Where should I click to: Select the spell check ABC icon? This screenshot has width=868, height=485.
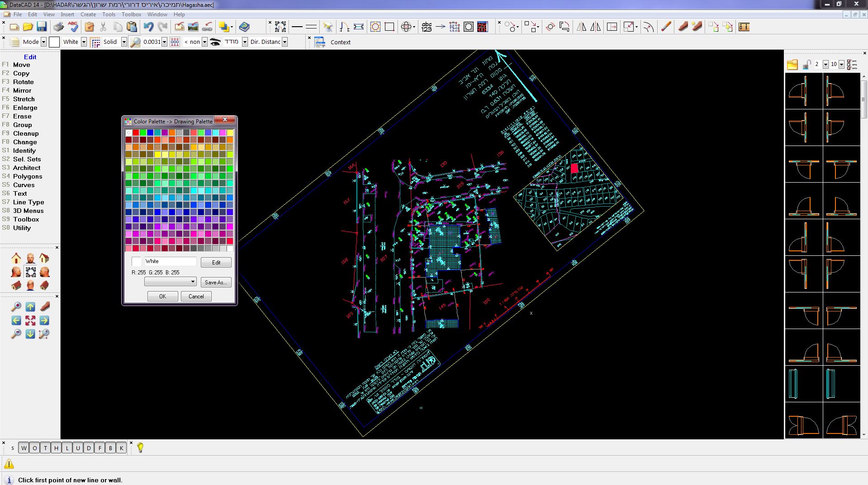73,27
